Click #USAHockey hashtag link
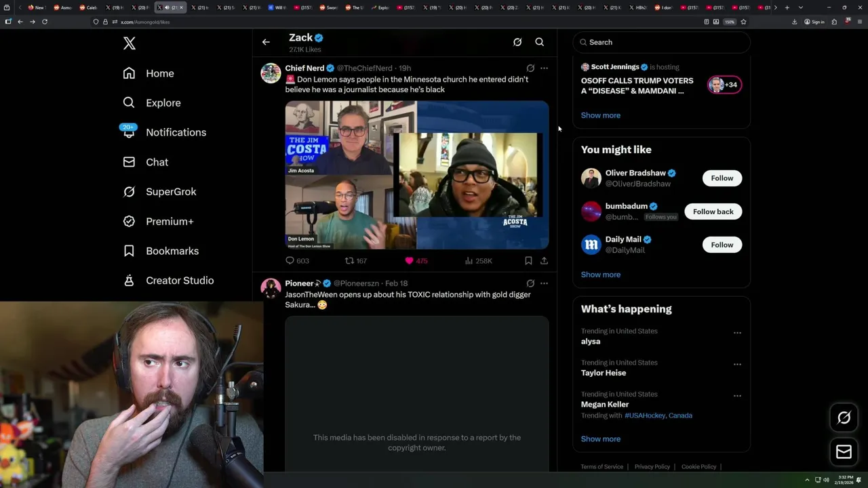Image resolution: width=868 pixels, height=488 pixels. tap(644, 415)
